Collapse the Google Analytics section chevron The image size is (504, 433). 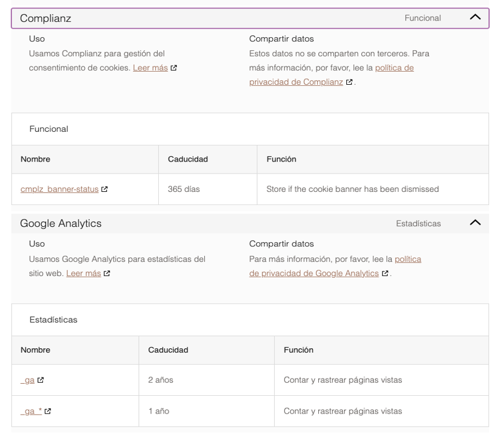click(x=475, y=223)
